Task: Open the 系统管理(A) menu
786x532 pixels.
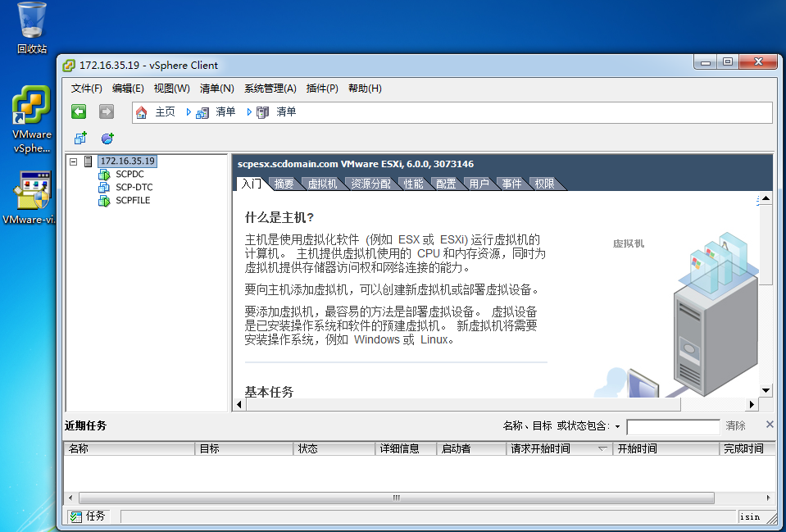Action: coord(270,89)
